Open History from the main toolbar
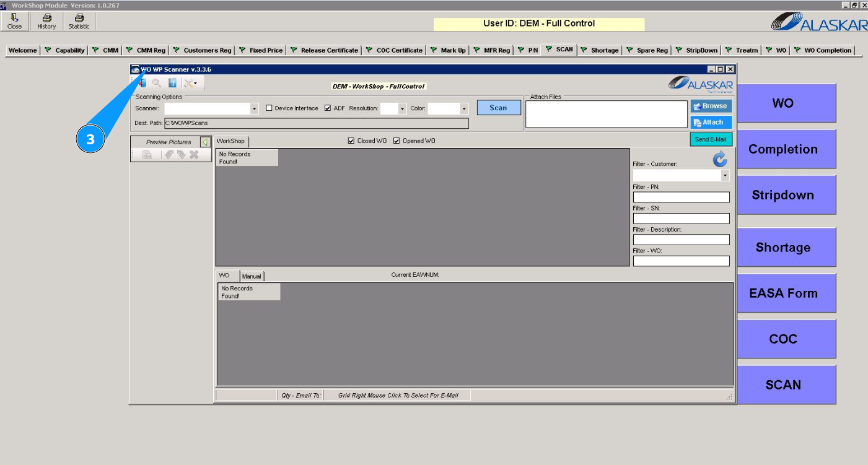This screenshot has height=465, width=868. pos(46,22)
